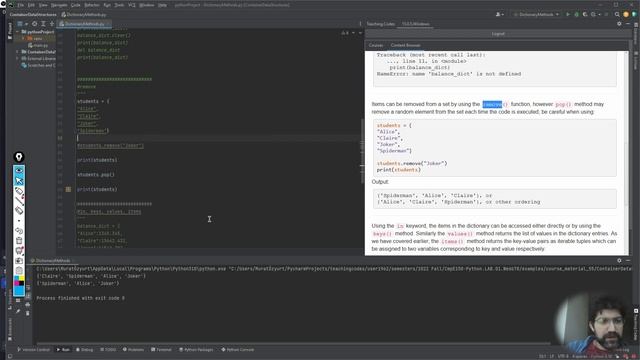
Task: Switch to the Content Browser tab
Action: click(405, 45)
